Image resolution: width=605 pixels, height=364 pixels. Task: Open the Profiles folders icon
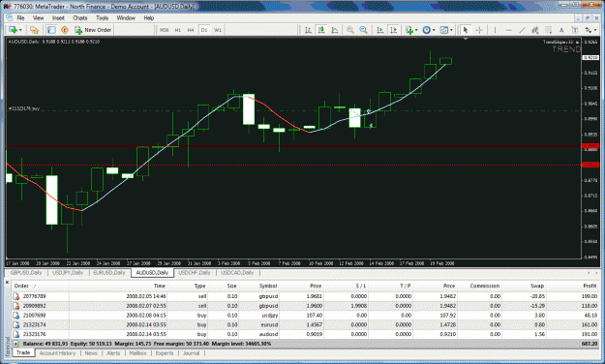pyautogui.click(x=34, y=30)
